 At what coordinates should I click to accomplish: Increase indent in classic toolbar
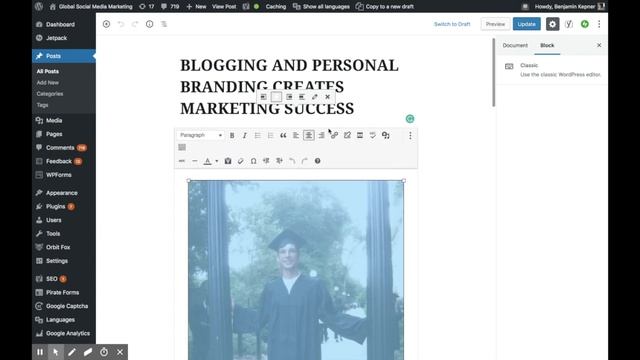coord(279,161)
